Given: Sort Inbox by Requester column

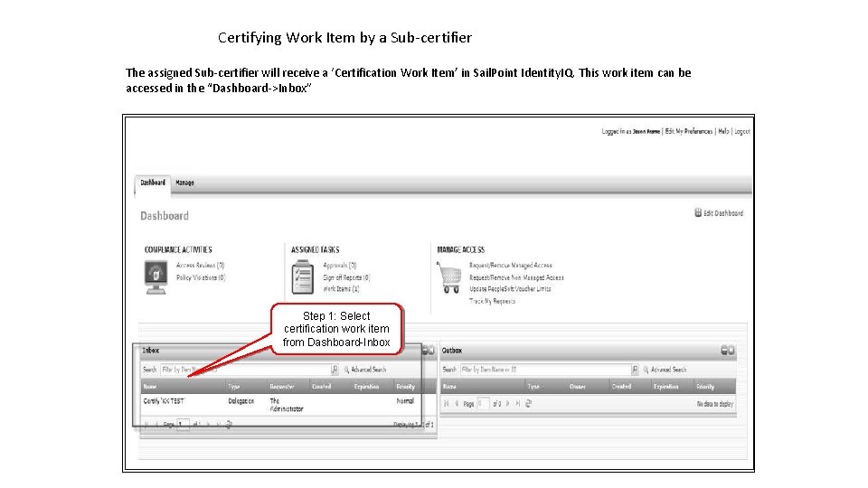Looking at the screenshot, I should click(x=282, y=387).
